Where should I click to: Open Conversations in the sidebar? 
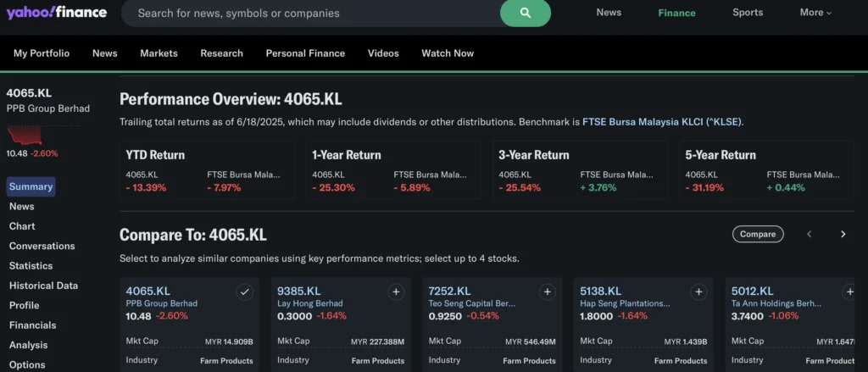point(42,246)
